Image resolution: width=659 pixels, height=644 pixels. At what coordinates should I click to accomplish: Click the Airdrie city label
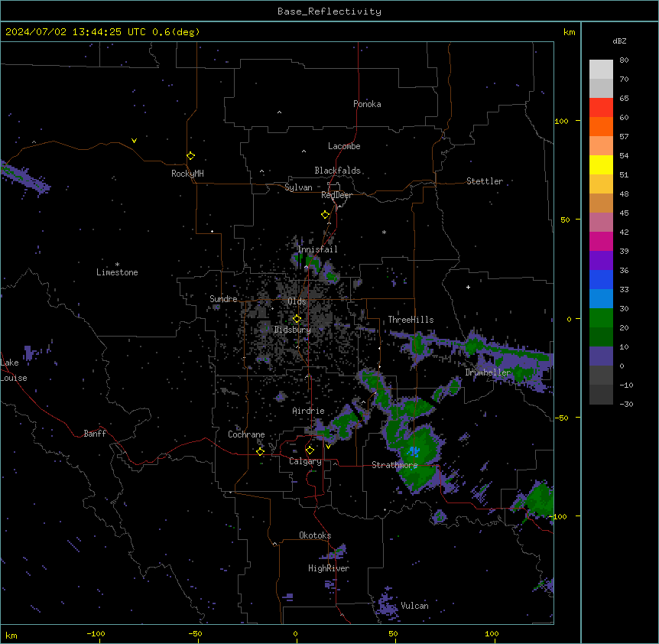click(308, 411)
